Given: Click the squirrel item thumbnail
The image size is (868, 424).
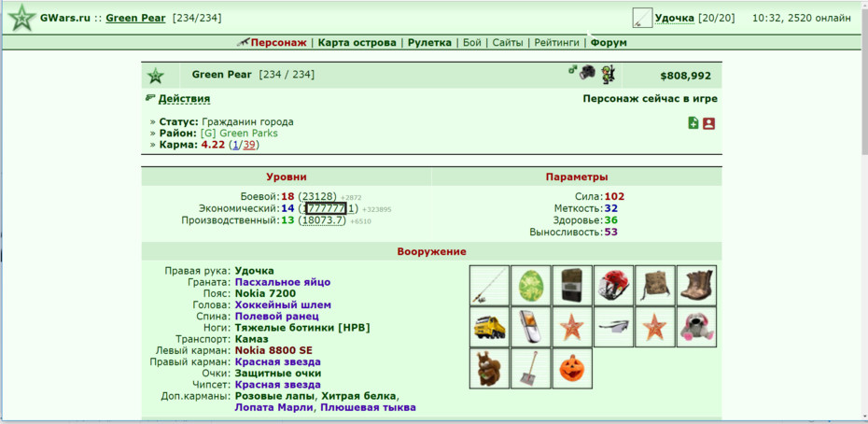Looking at the screenshot, I should tap(489, 369).
